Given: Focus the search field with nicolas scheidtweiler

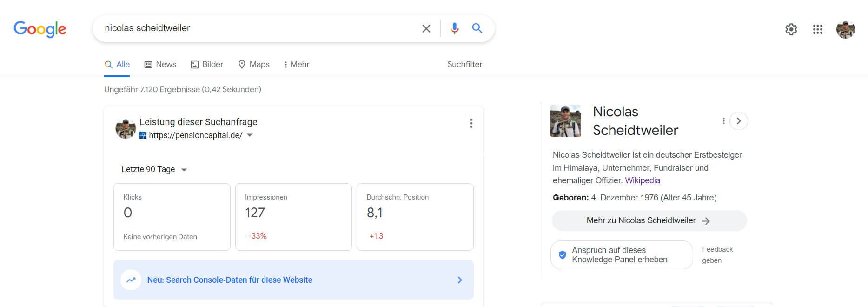Looking at the screenshot, I should (x=258, y=28).
